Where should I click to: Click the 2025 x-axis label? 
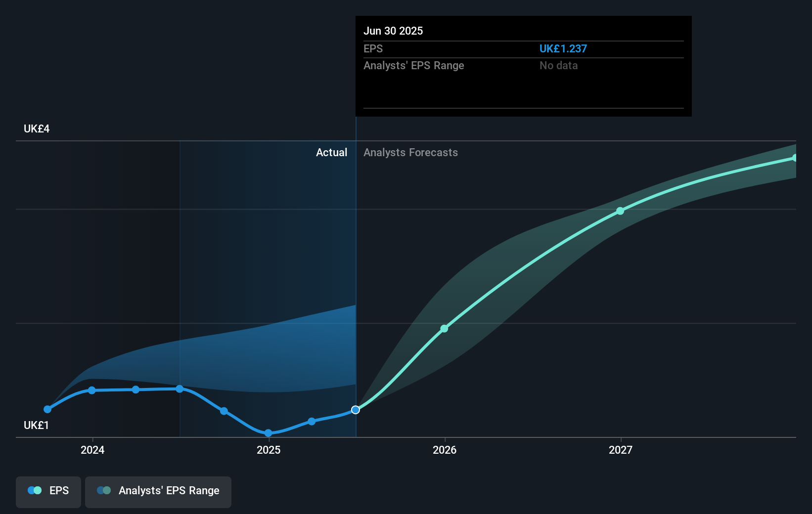coord(269,450)
